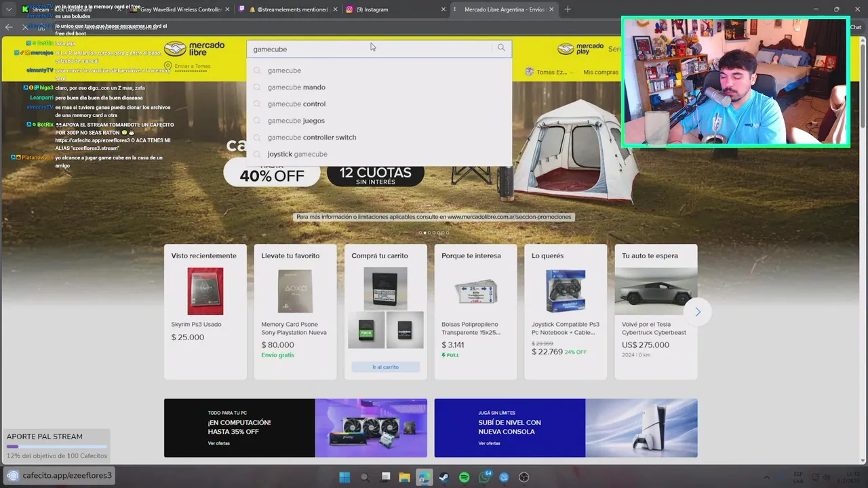Choose the plain 'gamecube' suggestion
The image size is (868, 488).
[x=379, y=70]
